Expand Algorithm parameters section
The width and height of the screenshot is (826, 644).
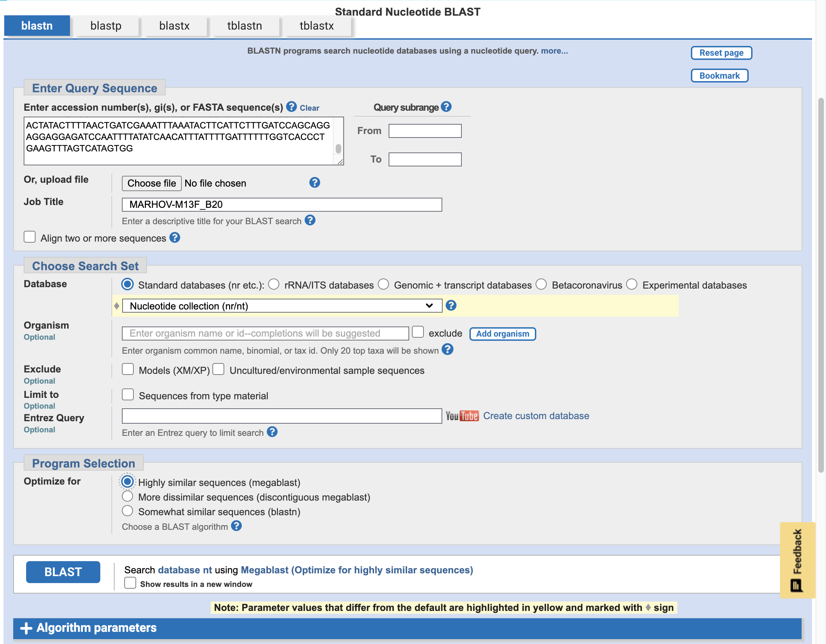click(407, 628)
